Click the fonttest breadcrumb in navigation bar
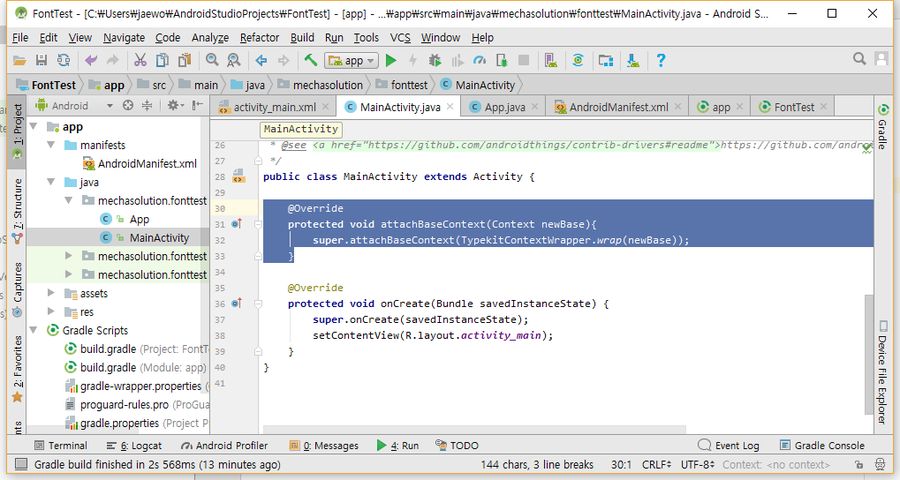 coord(402,85)
